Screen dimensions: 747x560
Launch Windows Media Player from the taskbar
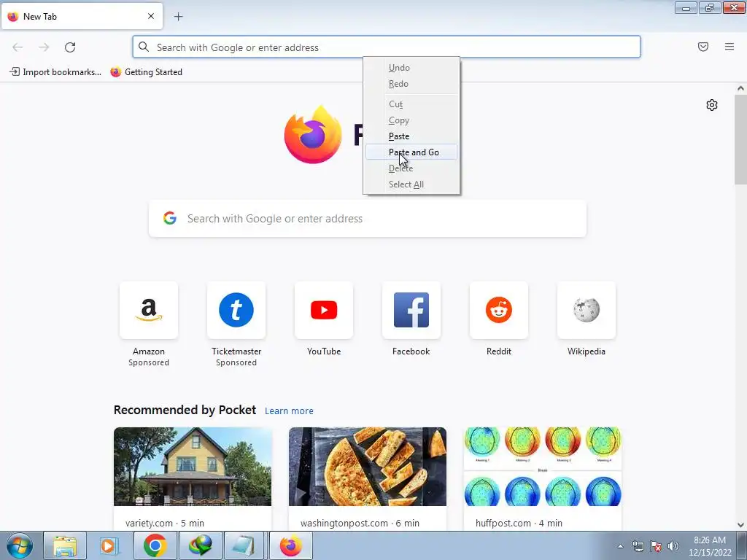(109, 545)
